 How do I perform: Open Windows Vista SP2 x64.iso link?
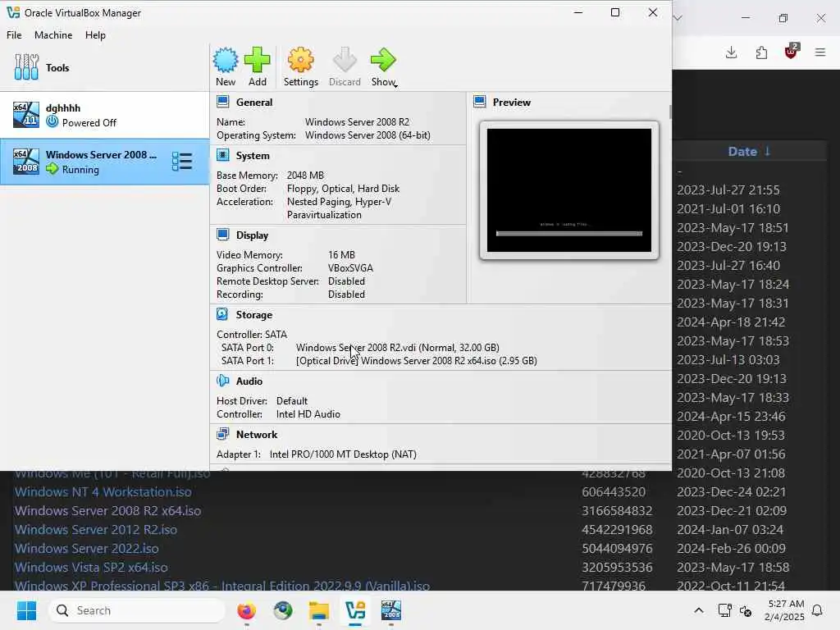tap(91, 568)
